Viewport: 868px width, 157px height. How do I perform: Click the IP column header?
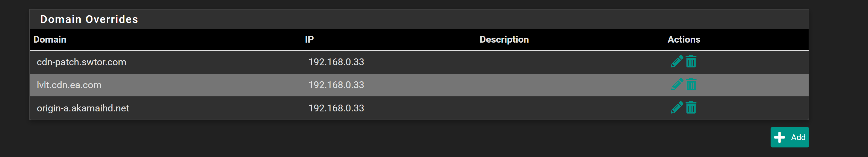click(309, 39)
